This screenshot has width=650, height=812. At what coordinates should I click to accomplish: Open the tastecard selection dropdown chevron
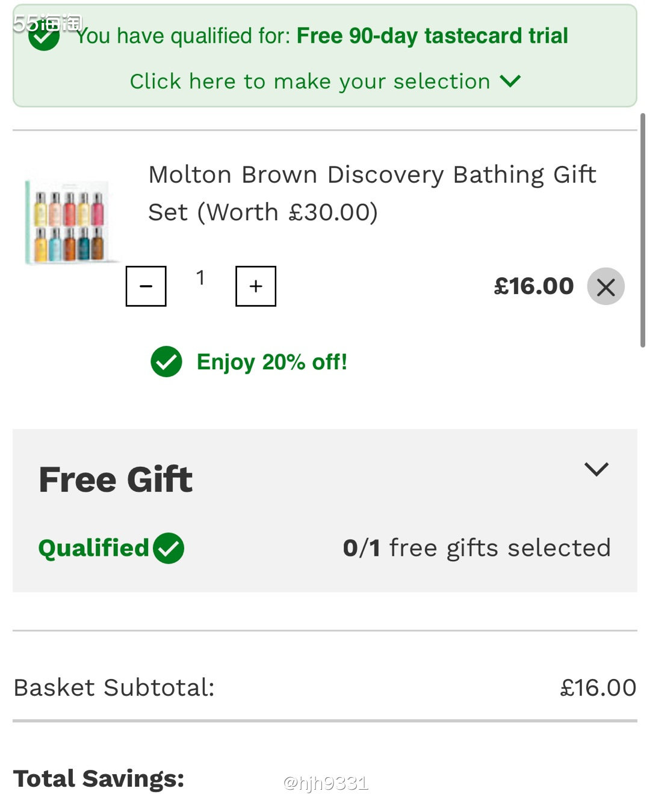[x=510, y=81]
